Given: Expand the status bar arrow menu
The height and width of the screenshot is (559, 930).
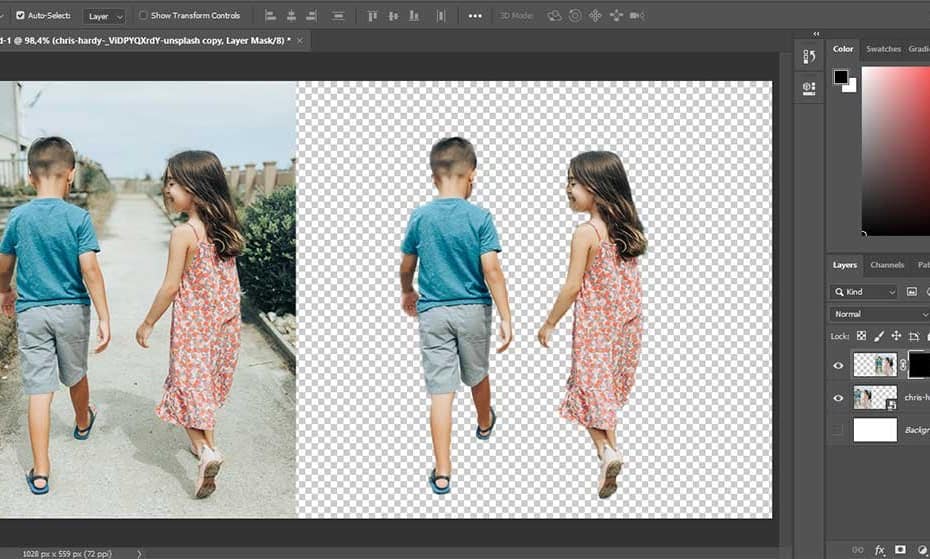Looking at the screenshot, I should (x=139, y=554).
